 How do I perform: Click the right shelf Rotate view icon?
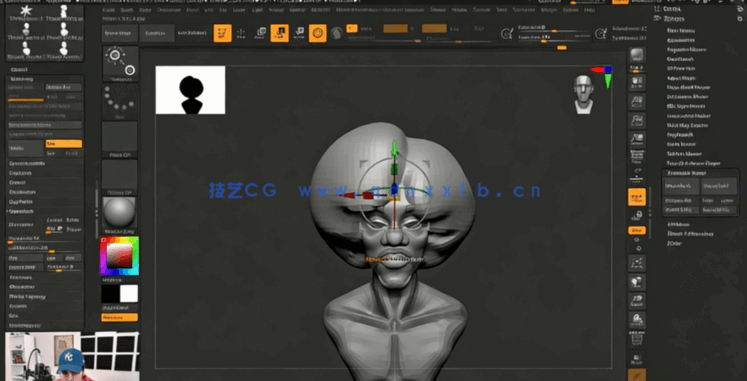pyautogui.click(x=637, y=320)
